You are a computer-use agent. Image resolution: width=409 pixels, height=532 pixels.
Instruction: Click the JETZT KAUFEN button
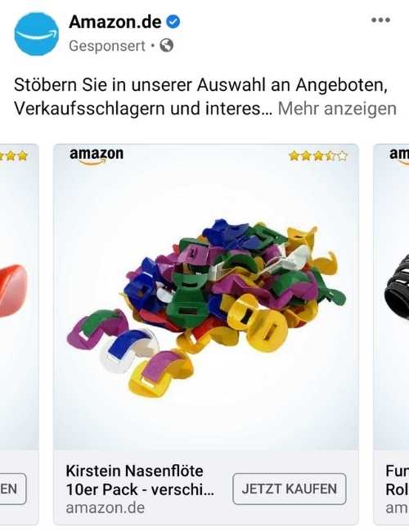point(290,489)
